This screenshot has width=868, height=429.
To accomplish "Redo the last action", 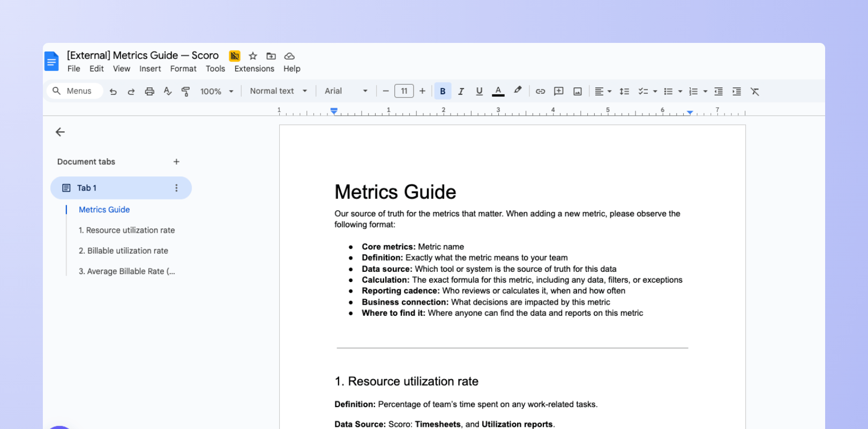I will click(x=131, y=91).
